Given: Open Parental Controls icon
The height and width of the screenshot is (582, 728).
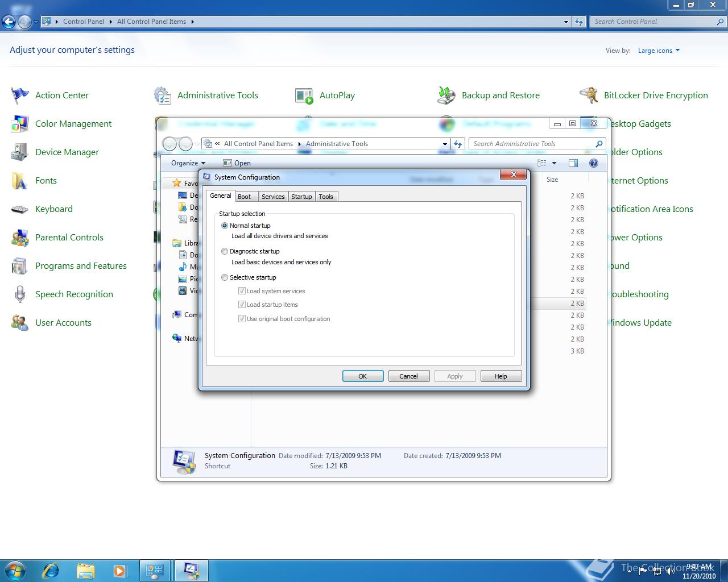Looking at the screenshot, I should [20, 237].
